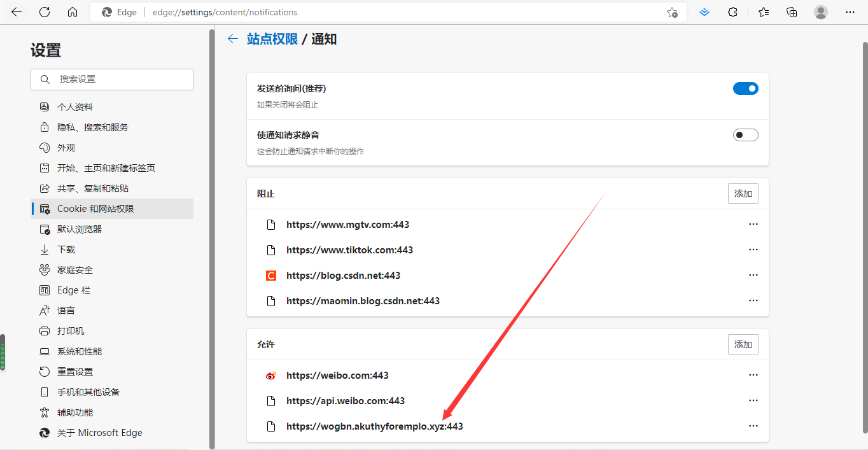Click the https://blog.csdn.net:443 entry
The height and width of the screenshot is (450, 868).
coord(343,276)
